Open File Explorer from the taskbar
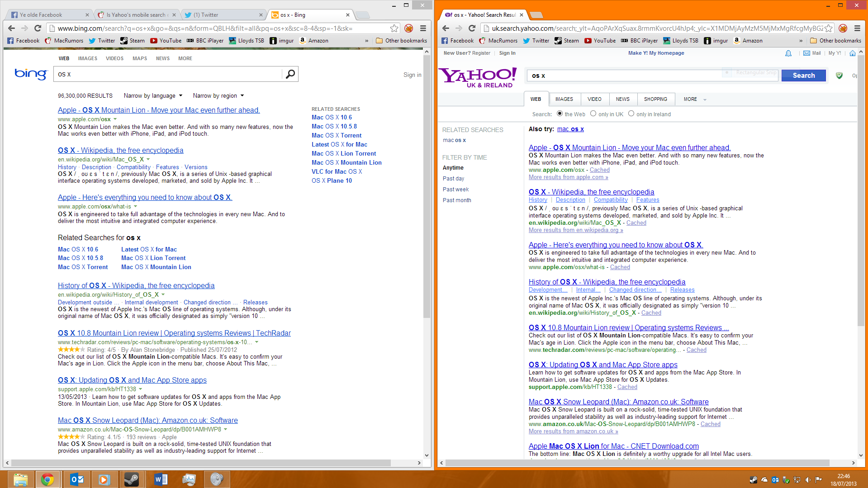Screen dimensions: 868x488 (x=20, y=479)
